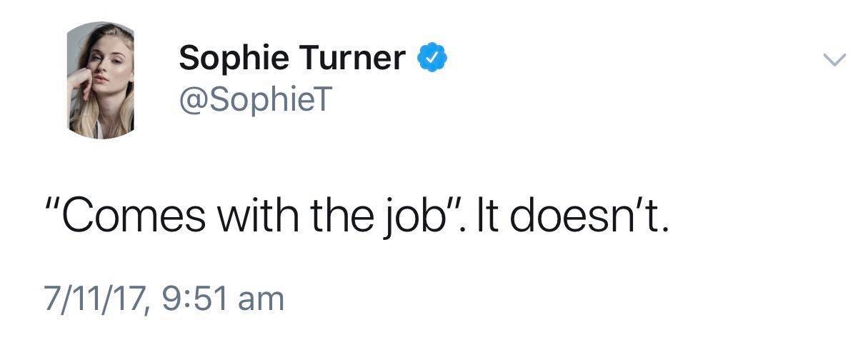Expand the down-arrow in the tweet corner
The height and width of the screenshot is (340, 868).
pyautogui.click(x=834, y=59)
